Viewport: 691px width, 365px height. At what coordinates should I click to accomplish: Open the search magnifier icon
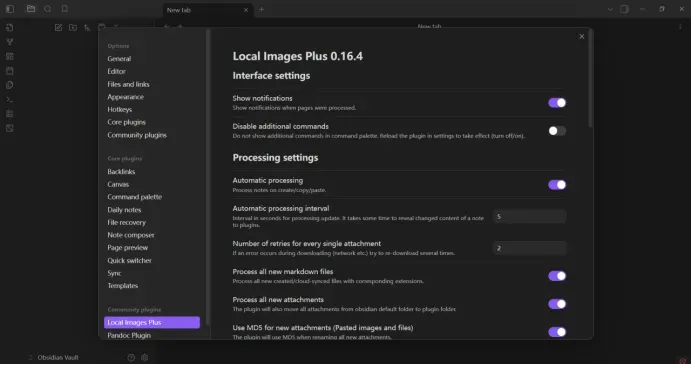(48, 9)
